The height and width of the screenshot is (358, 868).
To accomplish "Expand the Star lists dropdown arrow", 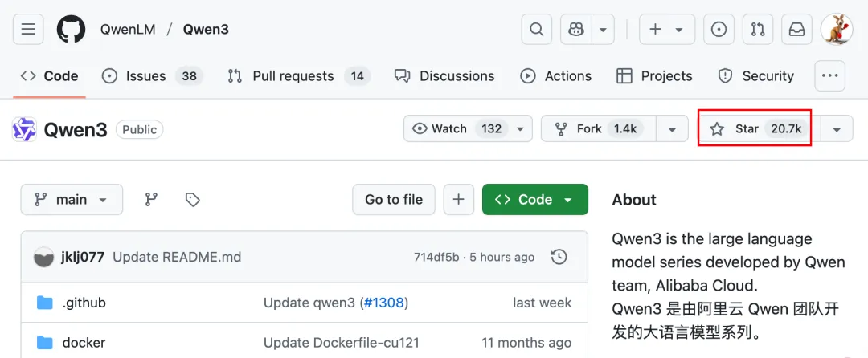I will [x=837, y=129].
